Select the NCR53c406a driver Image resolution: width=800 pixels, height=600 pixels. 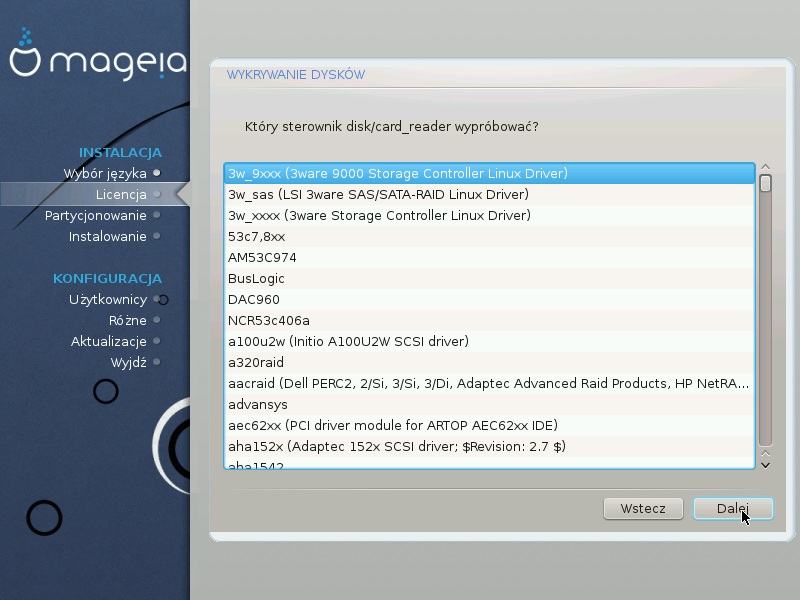489,320
